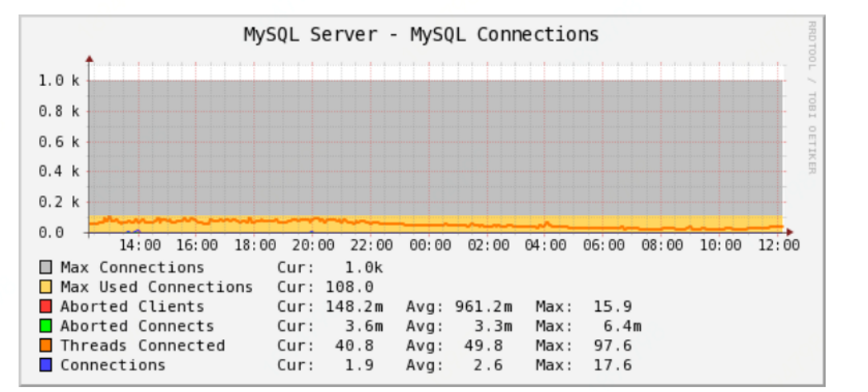The width and height of the screenshot is (868, 392).
Task: Click the Aborted Connects legend label
Action: click(137, 326)
